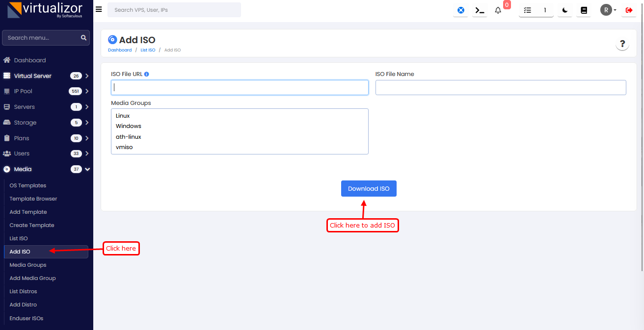Click the Download ISO button
The image size is (644, 330).
[x=369, y=189]
